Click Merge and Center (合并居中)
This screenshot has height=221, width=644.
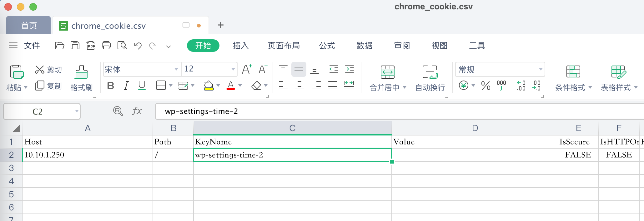click(388, 78)
